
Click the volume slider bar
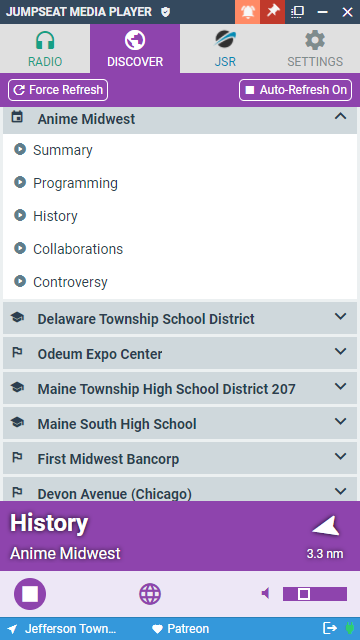tap(315, 594)
